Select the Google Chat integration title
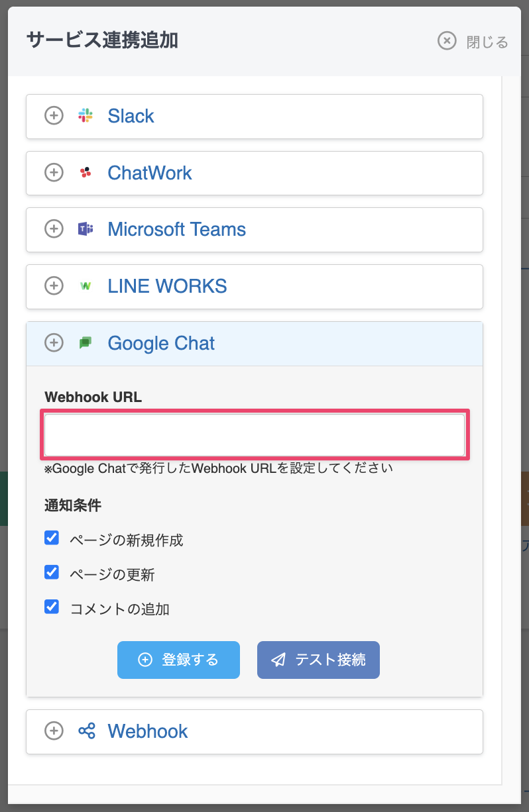Image resolution: width=529 pixels, height=812 pixels. [161, 343]
